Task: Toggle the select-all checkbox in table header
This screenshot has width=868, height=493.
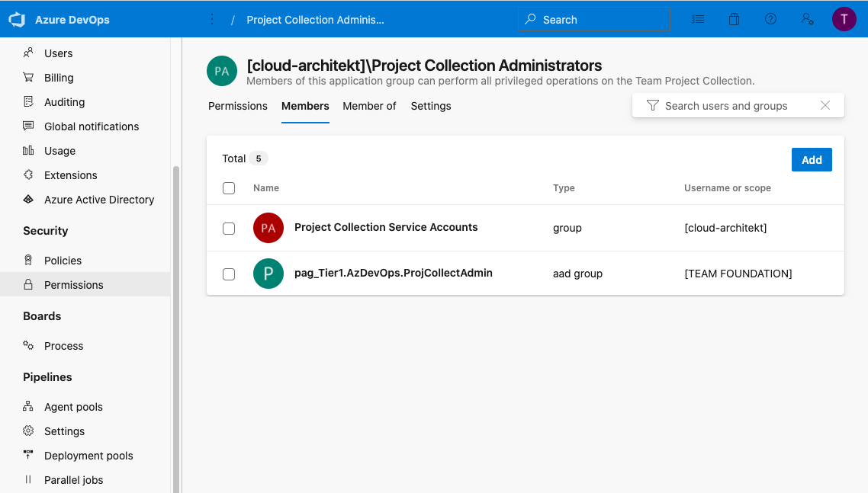Action: [229, 188]
